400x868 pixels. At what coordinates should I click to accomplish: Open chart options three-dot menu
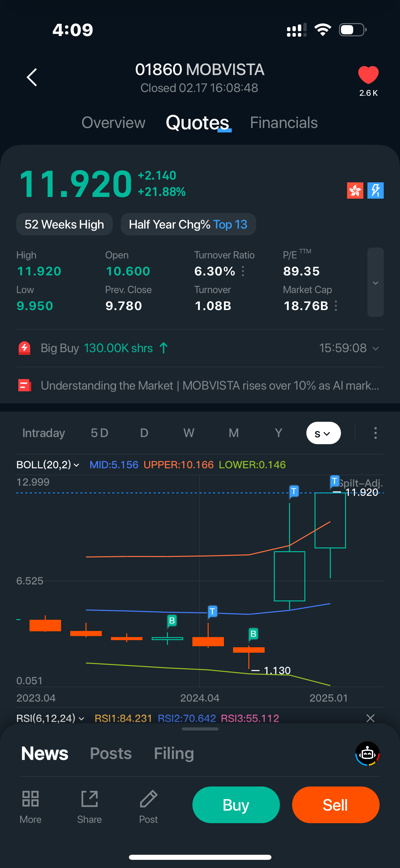(x=375, y=433)
